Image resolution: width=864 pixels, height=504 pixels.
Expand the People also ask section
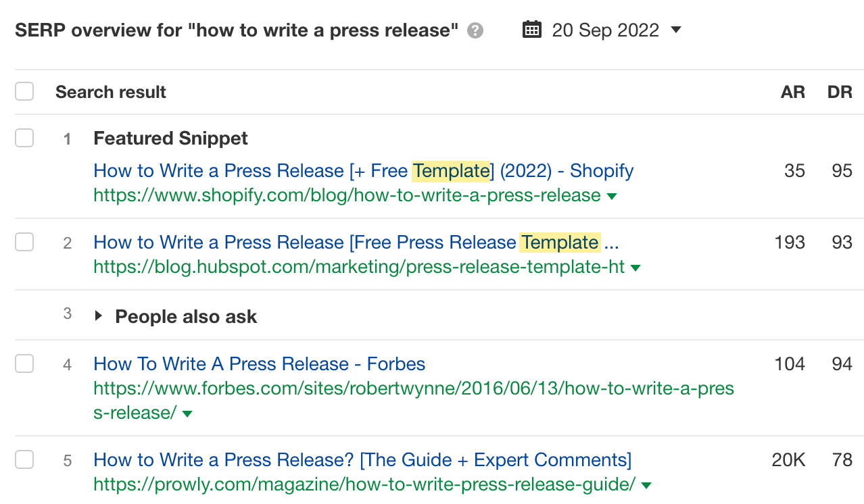point(99,315)
